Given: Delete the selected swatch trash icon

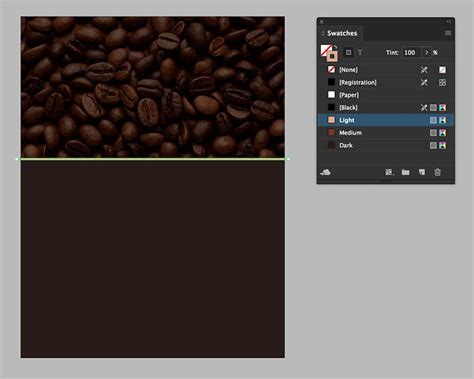Looking at the screenshot, I should [x=437, y=172].
